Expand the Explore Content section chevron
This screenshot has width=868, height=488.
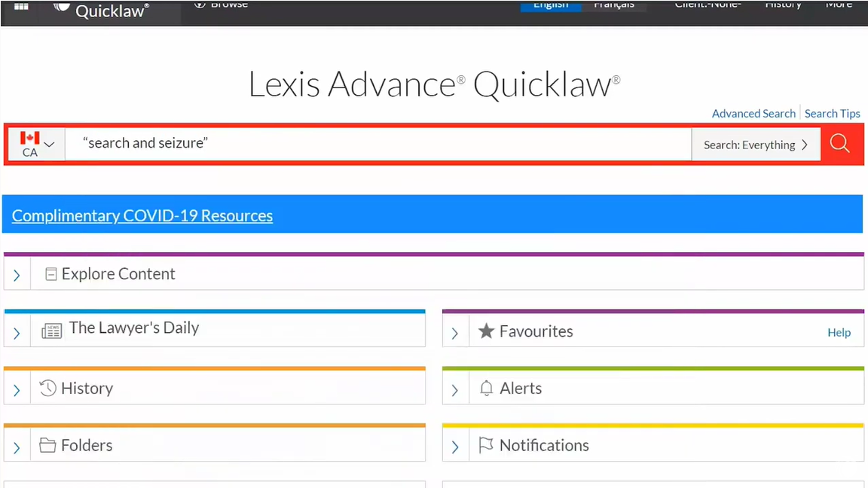[x=17, y=276]
